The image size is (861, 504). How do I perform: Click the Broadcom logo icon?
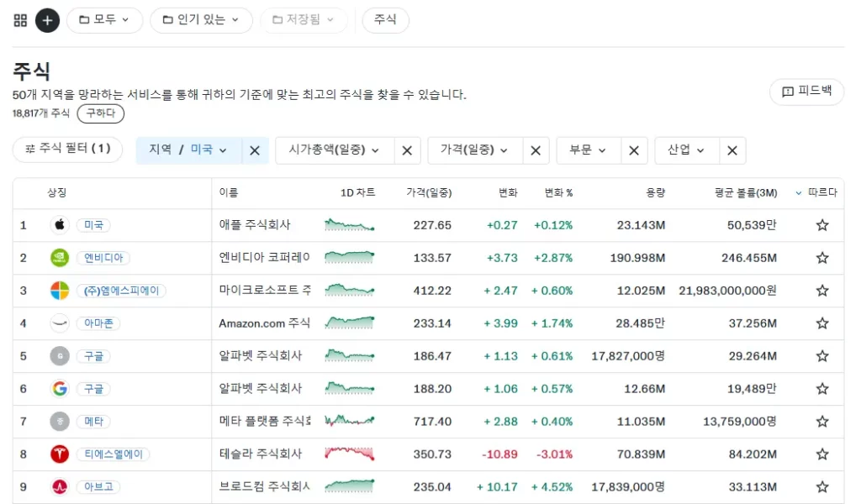click(60, 486)
